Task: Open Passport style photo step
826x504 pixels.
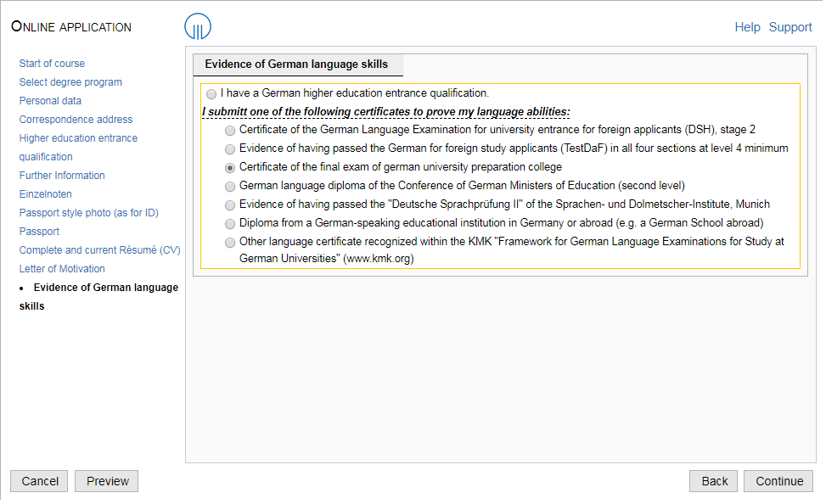Action: click(88, 213)
